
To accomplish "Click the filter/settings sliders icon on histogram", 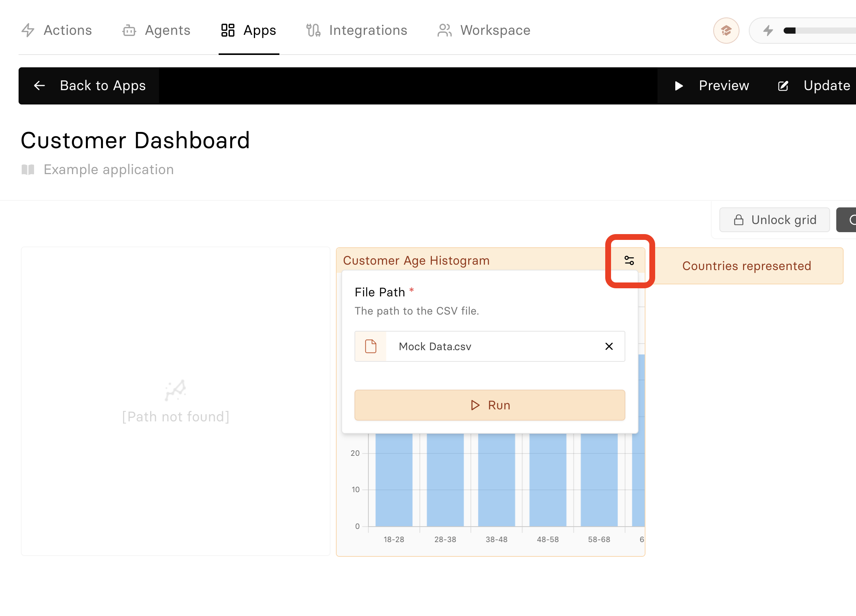I will (x=629, y=260).
